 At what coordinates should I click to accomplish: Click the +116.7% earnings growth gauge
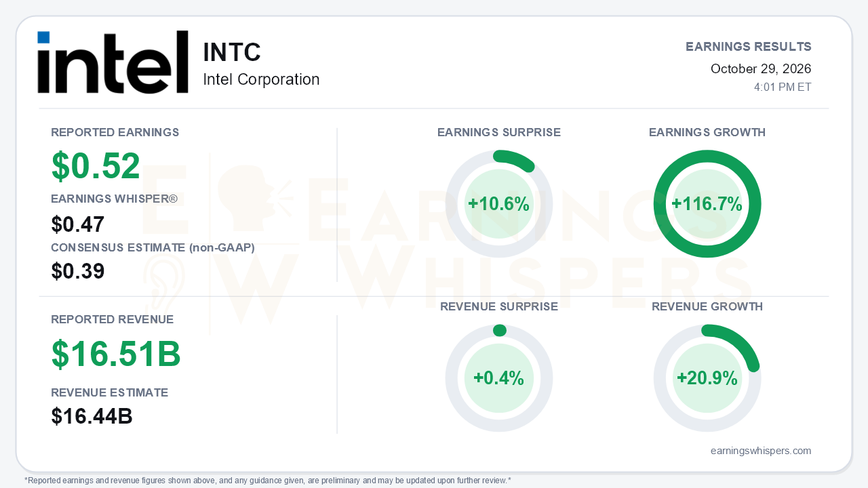[x=707, y=204]
